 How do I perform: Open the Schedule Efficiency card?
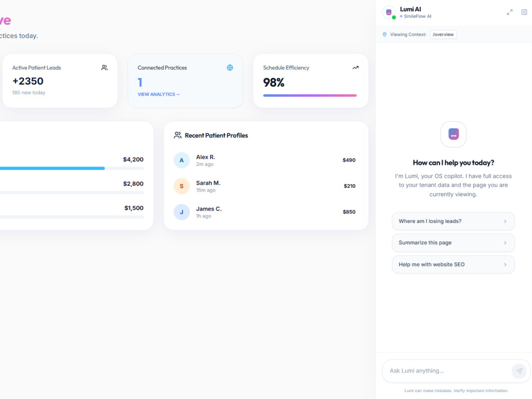pyautogui.click(x=311, y=81)
